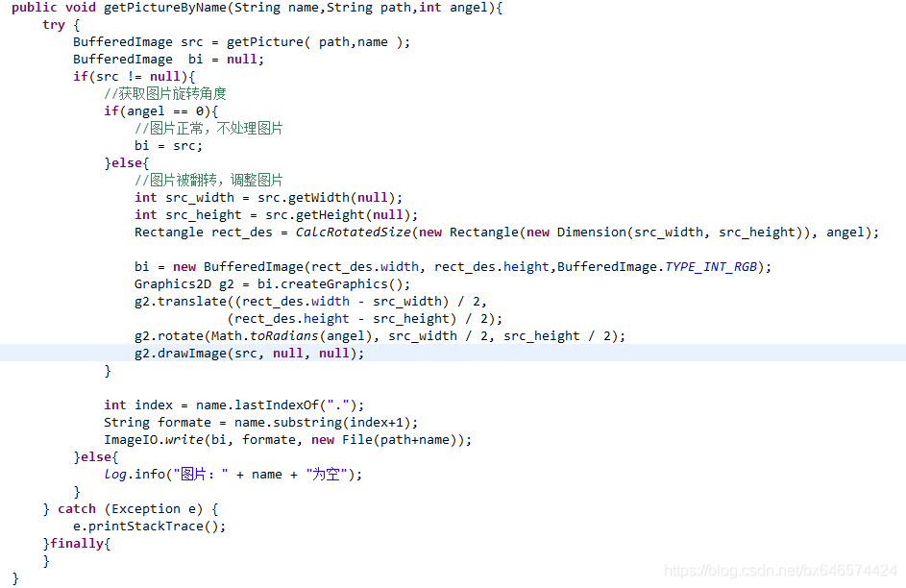Click the string literal "为空"
The image size is (906, 588).
[x=327, y=475]
